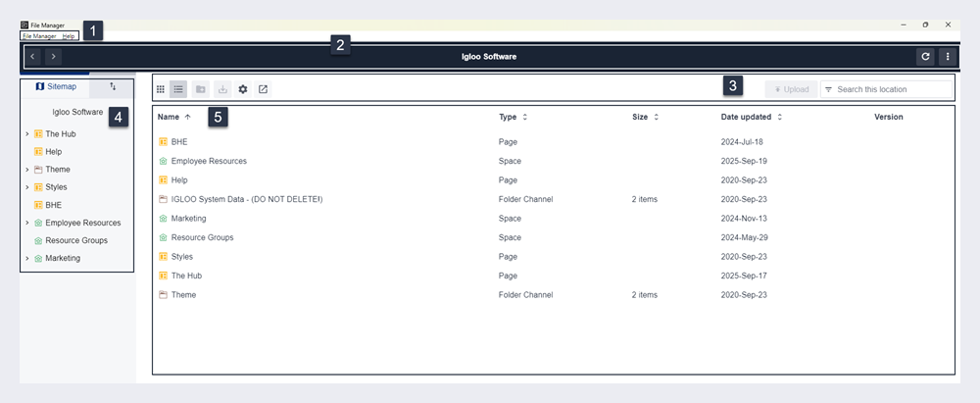Screen dimensions: 980x403
Task: Sort file list by Size column
Action: (646, 117)
